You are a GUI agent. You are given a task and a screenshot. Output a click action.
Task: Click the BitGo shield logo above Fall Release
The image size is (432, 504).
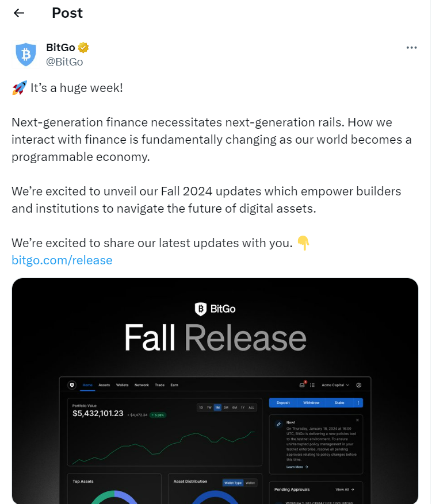(200, 309)
